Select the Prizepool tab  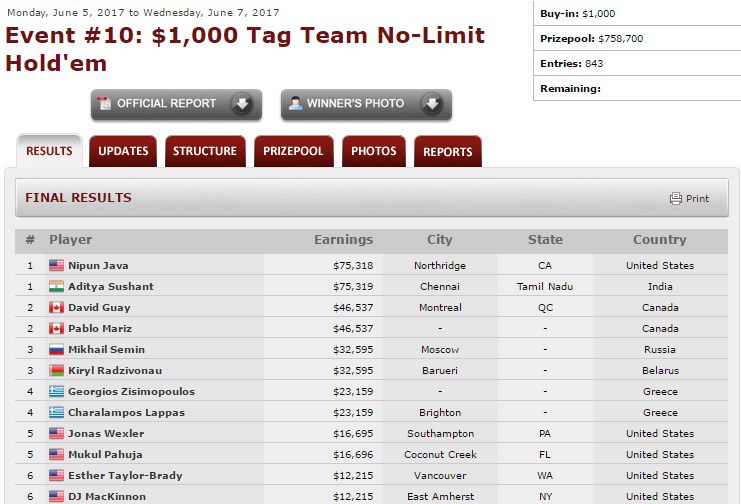[x=293, y=151]
